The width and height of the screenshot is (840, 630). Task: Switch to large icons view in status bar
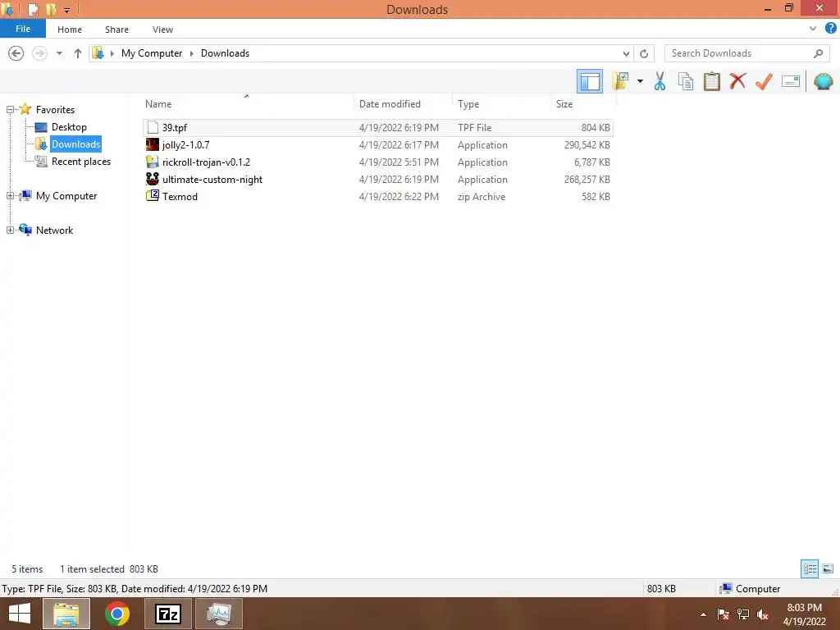(828, 568)
